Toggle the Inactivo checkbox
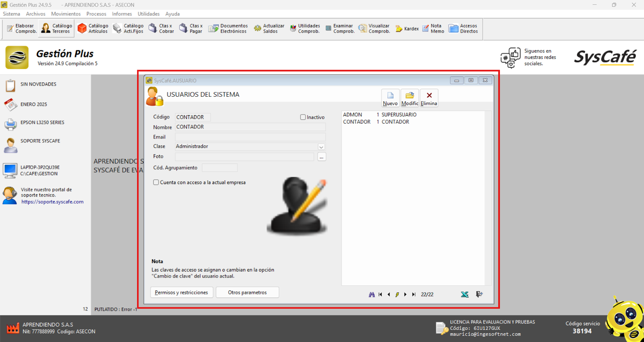 [303, 117]
